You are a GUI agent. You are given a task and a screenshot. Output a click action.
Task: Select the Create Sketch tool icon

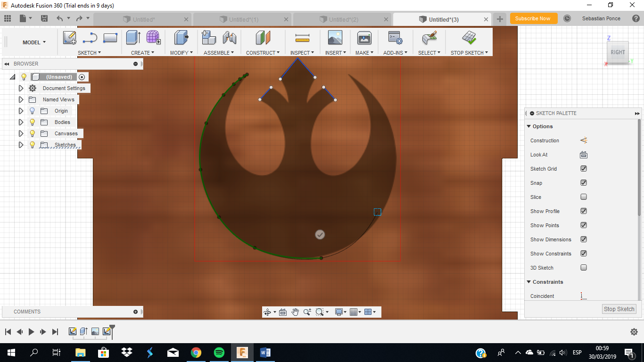tap(69, 38)
